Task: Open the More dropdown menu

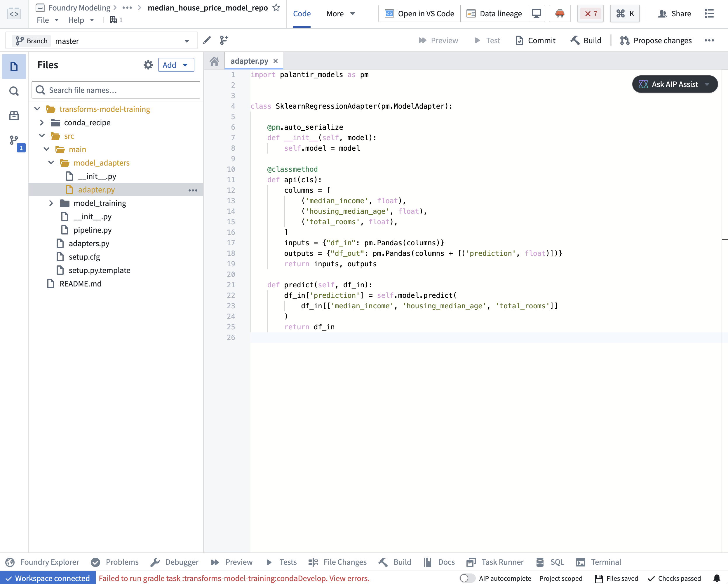Action: tap(340, 13)
